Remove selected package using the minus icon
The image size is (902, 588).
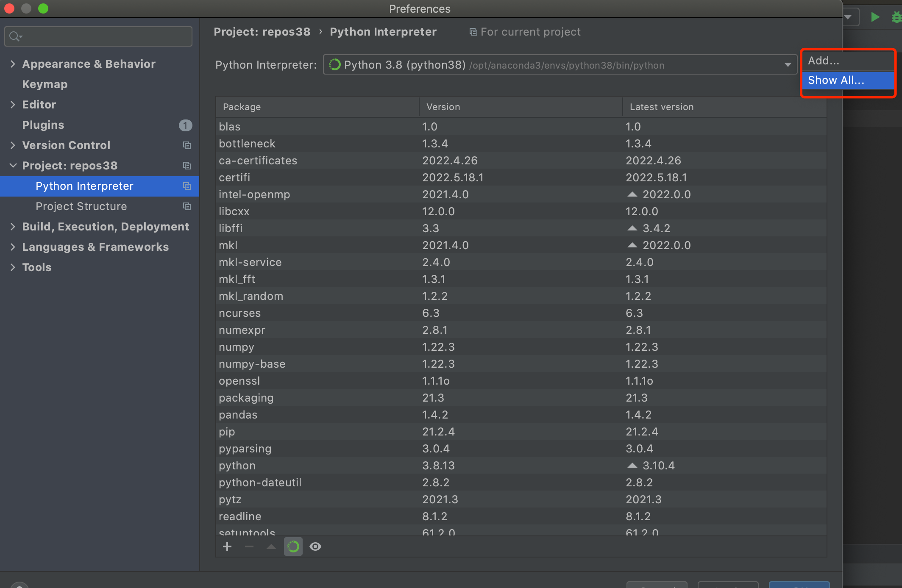coord(249,546)
